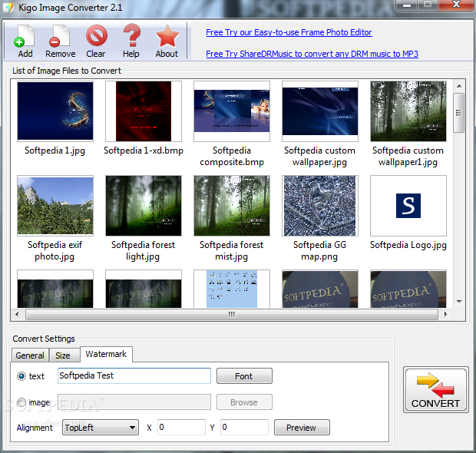The height and width of the screenshot is (453, 476).
Task: Click the CONVERT arrows button
Action: pos(435,390)
